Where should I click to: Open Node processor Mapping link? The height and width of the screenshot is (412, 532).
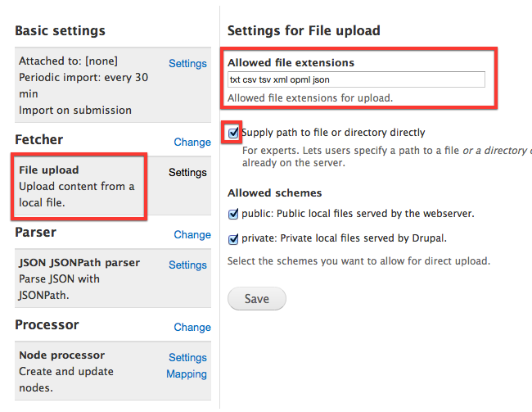(x=187, y=374)
